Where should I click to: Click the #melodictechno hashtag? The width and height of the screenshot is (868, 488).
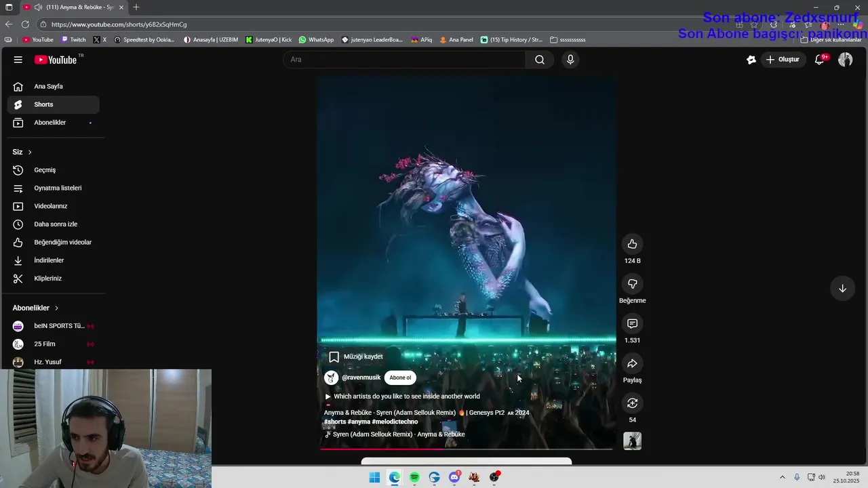[395, 422]
